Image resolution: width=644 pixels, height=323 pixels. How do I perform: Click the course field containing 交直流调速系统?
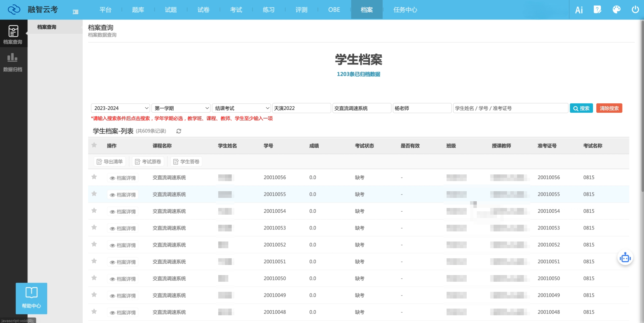tap(362, 108)
